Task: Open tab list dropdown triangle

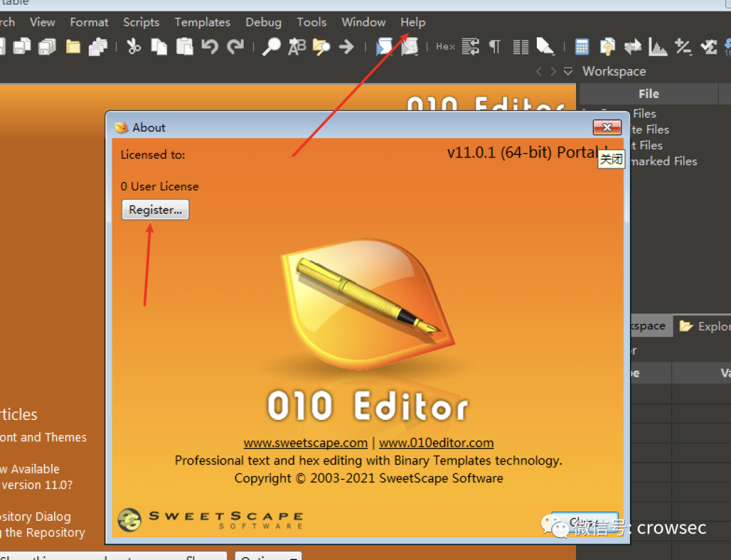Action: 568,71
